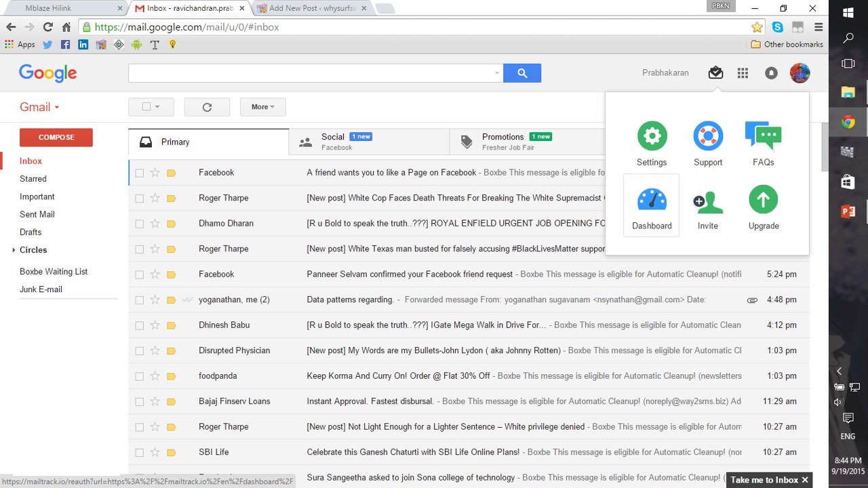Click the green Upgrade arrow icon

click(763, 201)
